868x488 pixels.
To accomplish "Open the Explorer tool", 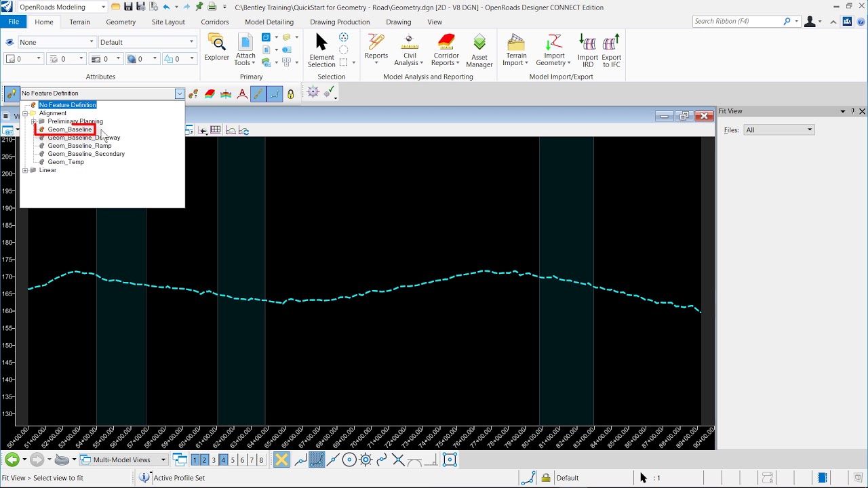I will pyautogui.click(x=217, y=47).
